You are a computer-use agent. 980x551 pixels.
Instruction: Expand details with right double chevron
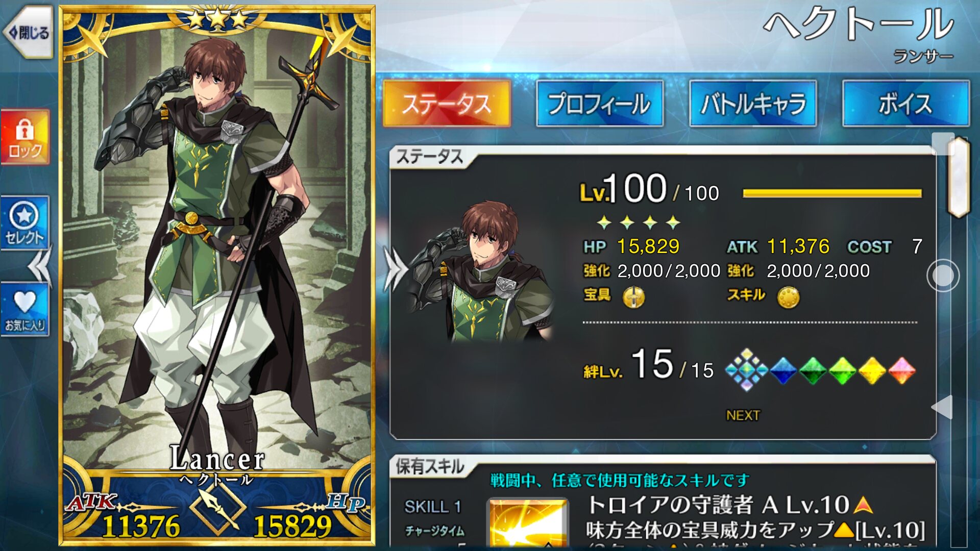396,269
